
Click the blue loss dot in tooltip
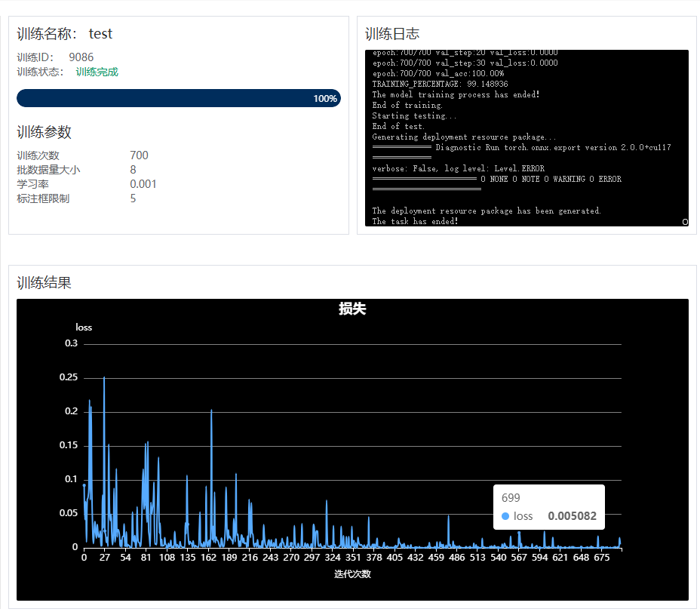click(x=505, y=516)
